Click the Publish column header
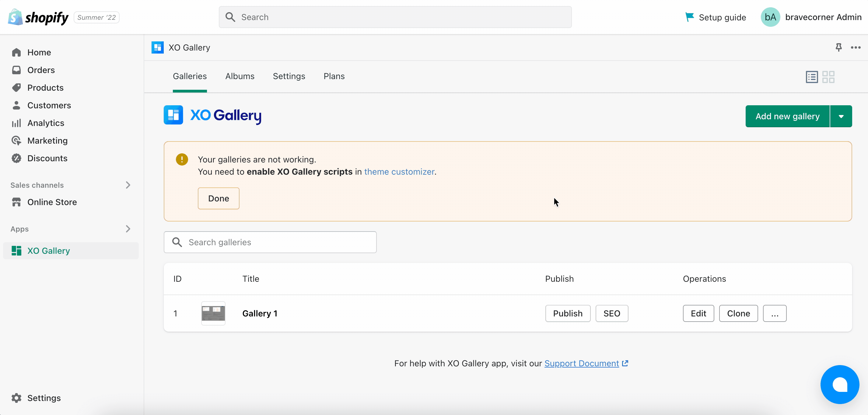The image size is (868, 415). (559, 279)
